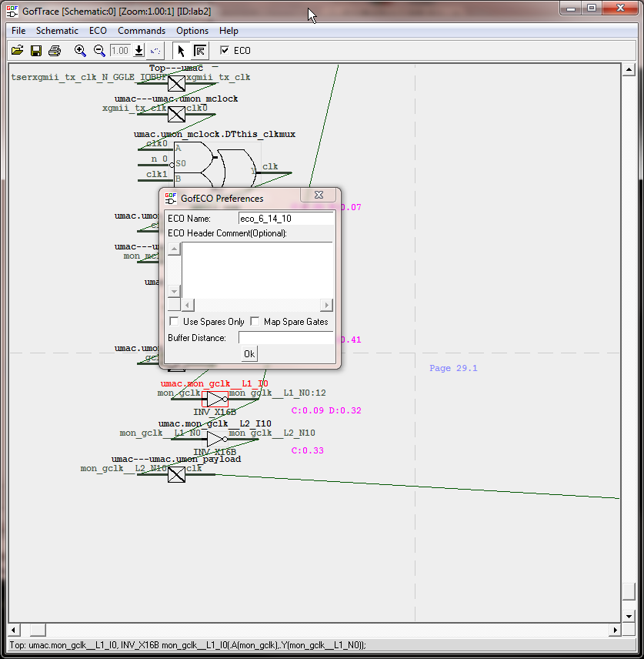Enable Use Spares Only checkbox
The width and height of the screenshot is (644, 659).
174,322
